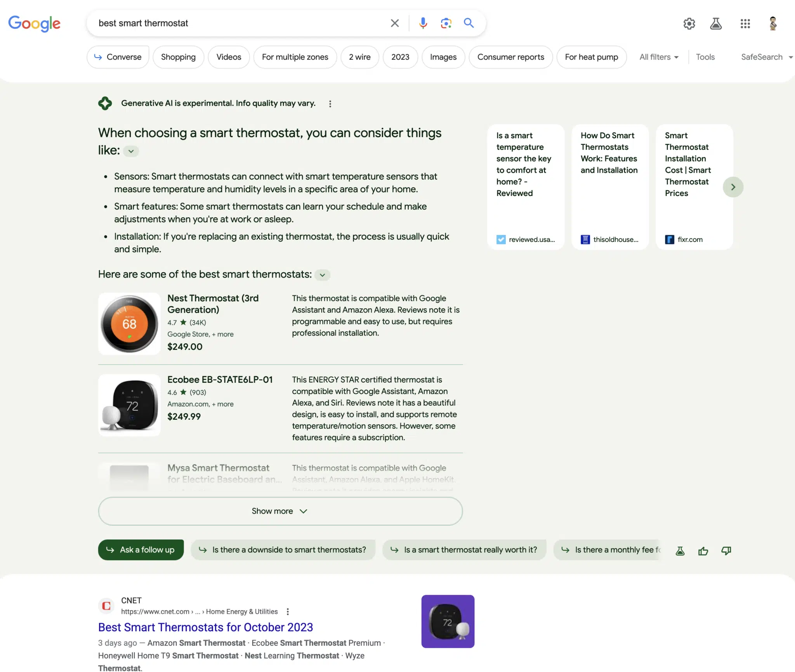Open quick settings with the gear icon
795x672 pixels.
coord(689,24)
